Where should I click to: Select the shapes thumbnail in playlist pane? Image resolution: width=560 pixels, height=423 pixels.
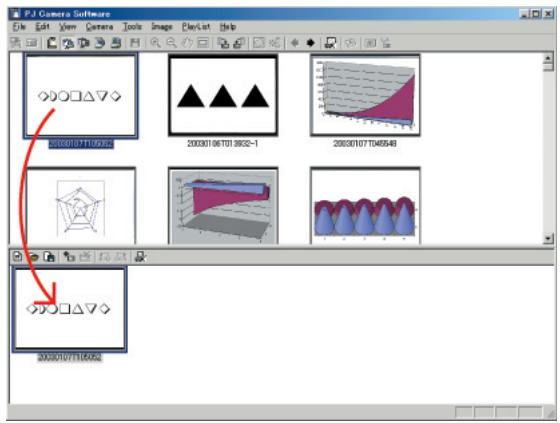click(x=70, y=309)
